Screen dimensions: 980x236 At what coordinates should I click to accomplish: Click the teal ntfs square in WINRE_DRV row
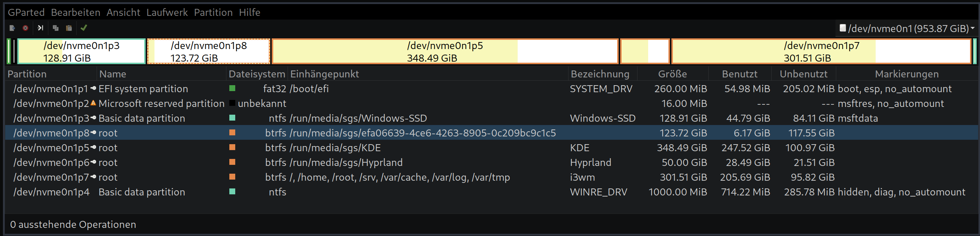232,191
